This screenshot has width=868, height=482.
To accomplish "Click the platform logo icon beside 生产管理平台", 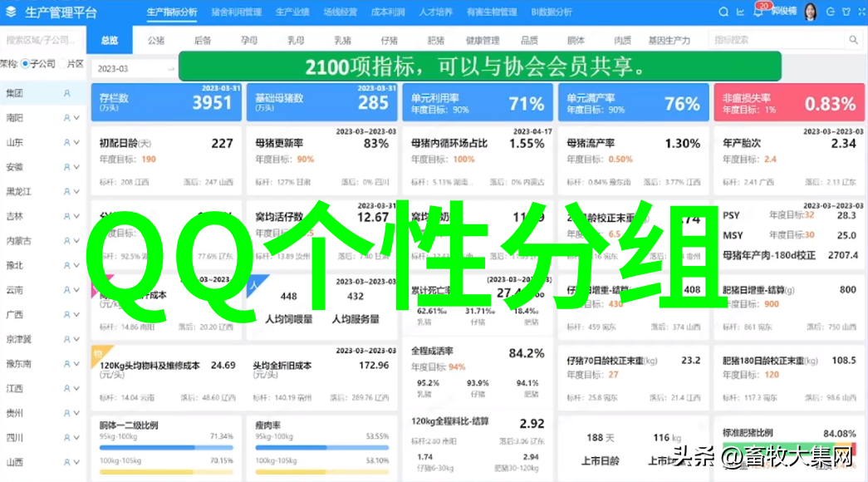I will (11, 12).
